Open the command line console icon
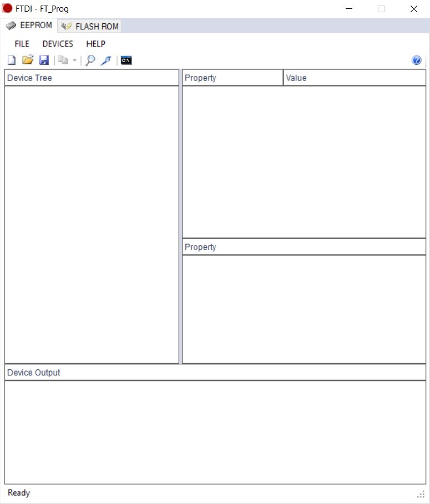This screenshot has height=504, width=430. (x=127, y=60)
